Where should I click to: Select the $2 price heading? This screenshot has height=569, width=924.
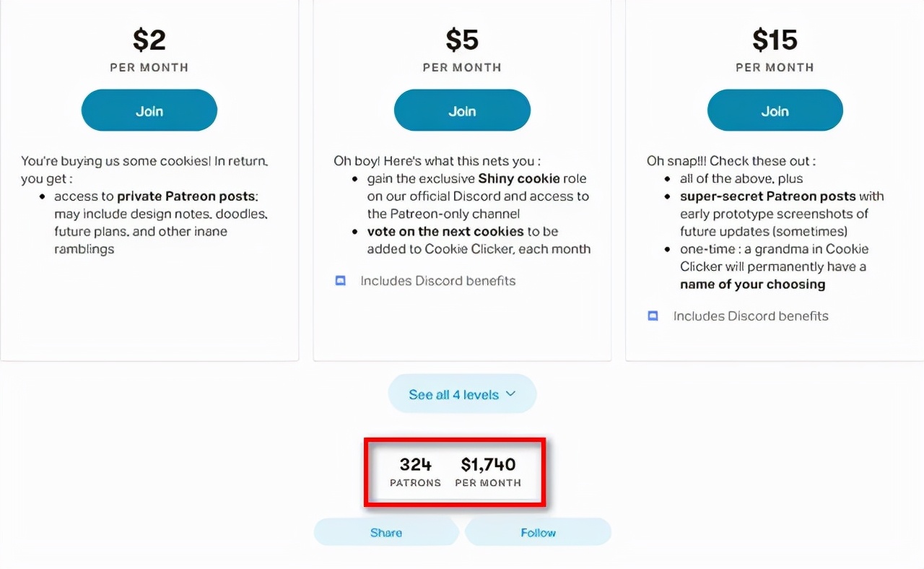(149, 40)
